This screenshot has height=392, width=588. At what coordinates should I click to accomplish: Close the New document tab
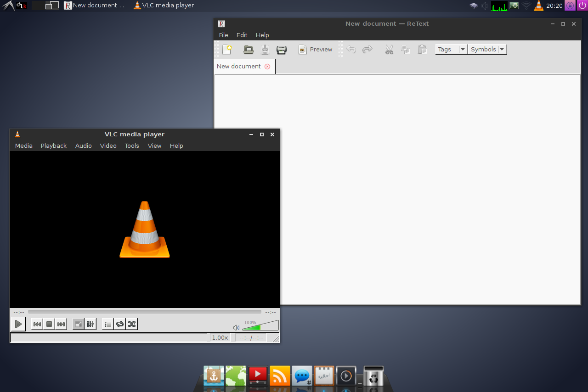pyautogui.click(x=267, y=67)
